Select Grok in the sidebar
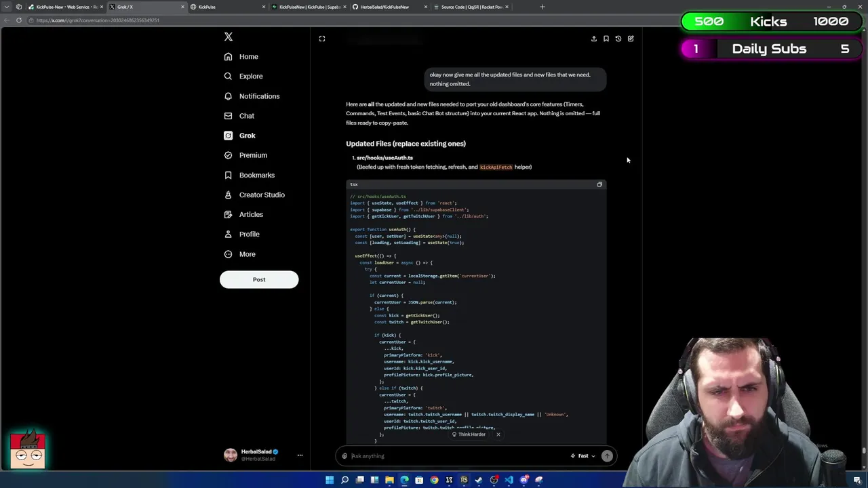 click(240, 136)
